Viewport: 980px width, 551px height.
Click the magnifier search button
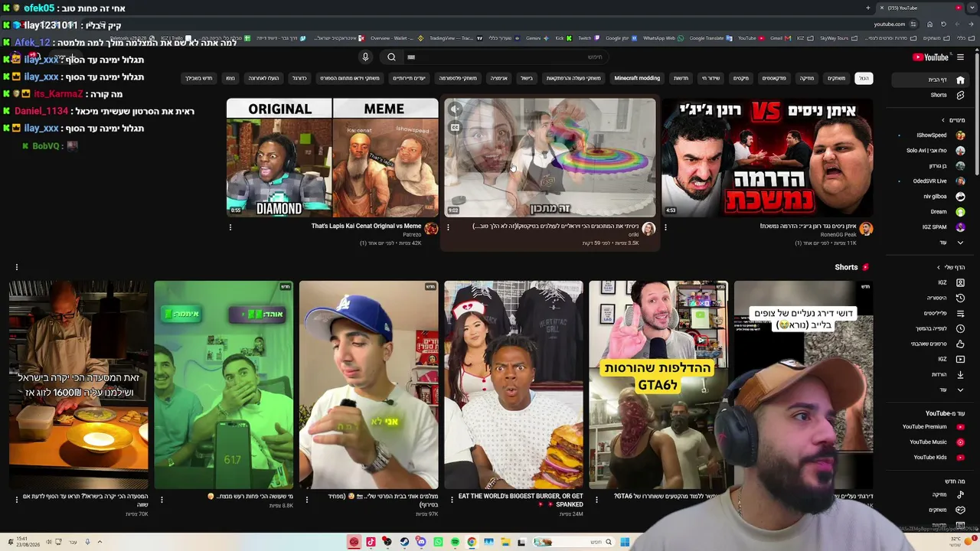[391, 57]
